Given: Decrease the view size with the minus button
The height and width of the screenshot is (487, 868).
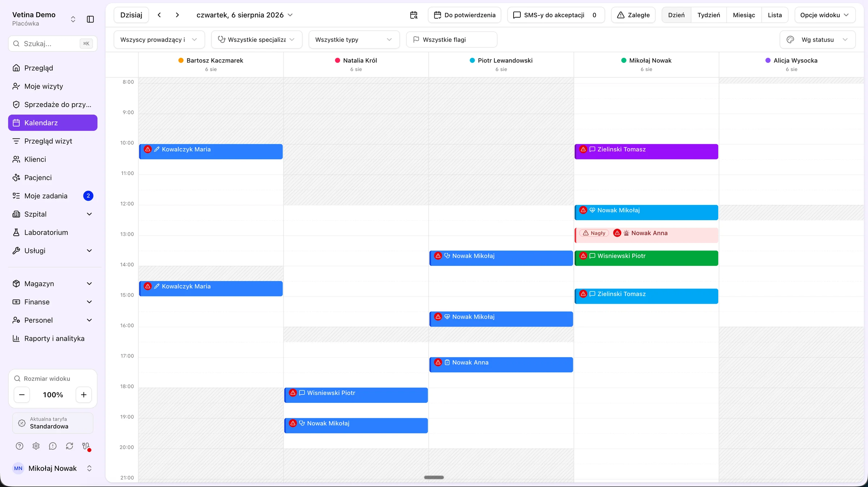Looking at the screenshot, I should tap(22, 394).
